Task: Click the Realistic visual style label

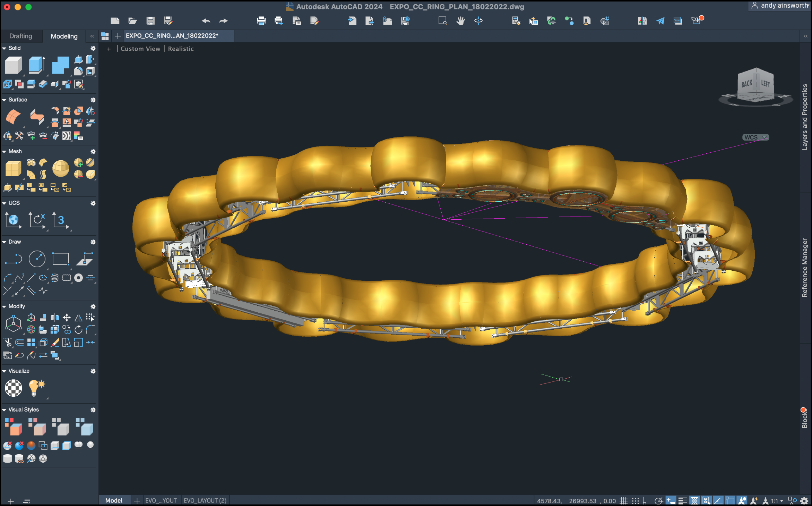Action: coord(181,49)
